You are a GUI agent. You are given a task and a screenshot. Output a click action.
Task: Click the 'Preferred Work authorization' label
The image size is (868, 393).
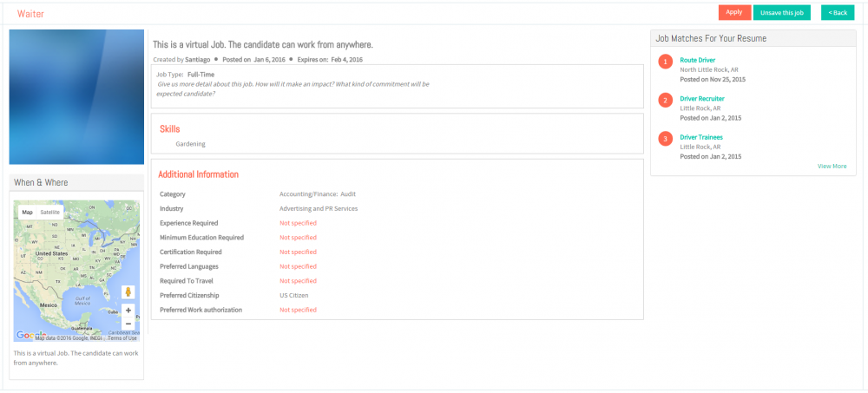[x=201, y=310]
